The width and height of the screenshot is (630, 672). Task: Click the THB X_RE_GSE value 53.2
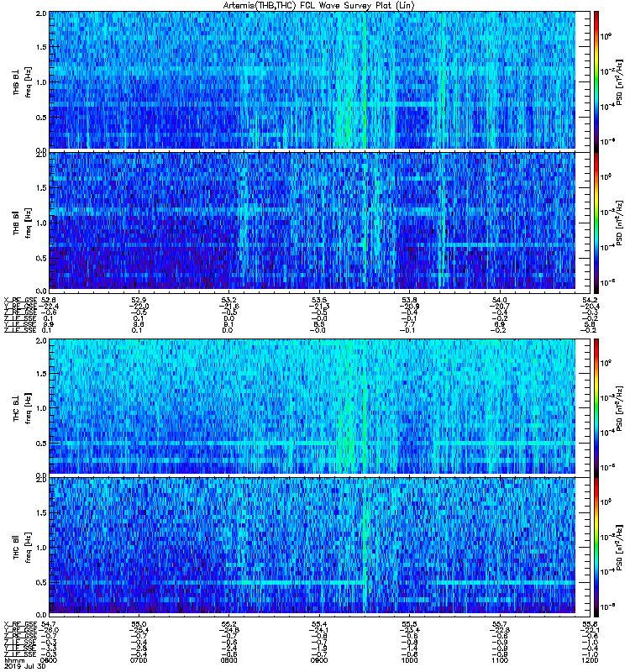point(228,300)
